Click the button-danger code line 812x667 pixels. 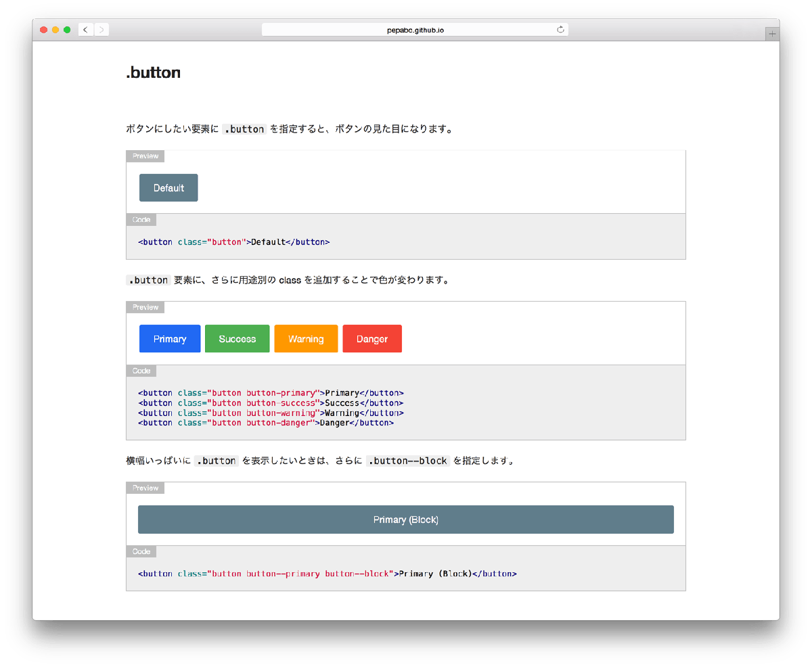tap(265, 423)
